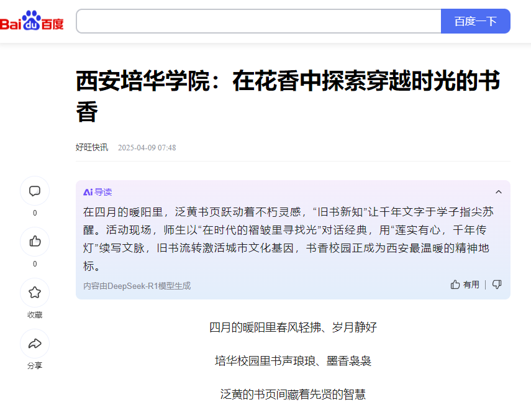
Task: Share the article using arrow icon
Action: point(35,344)
